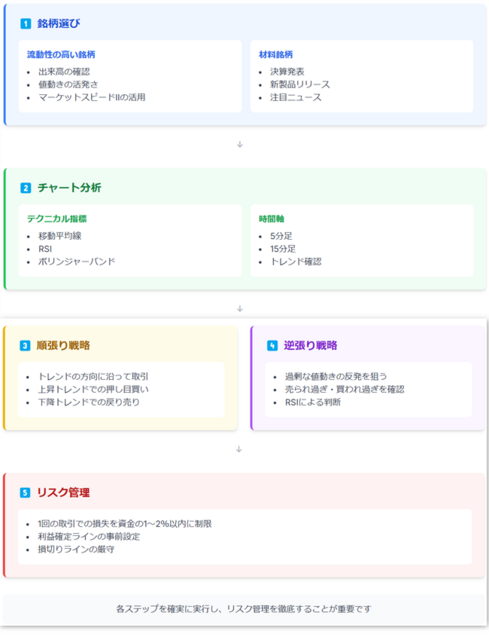Click the number 3 badge beside 順張り戦略
Screen dimensions: 489x640
25,346
